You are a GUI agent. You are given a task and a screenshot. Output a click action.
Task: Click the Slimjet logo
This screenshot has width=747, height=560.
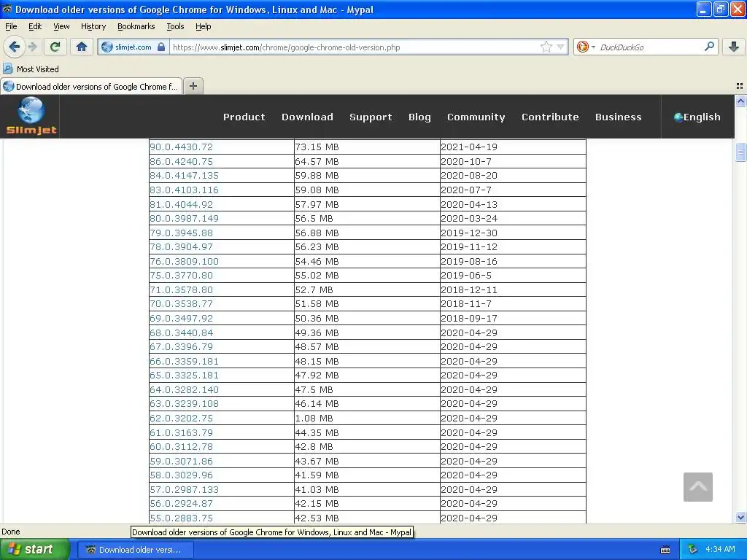coord(31,116)
